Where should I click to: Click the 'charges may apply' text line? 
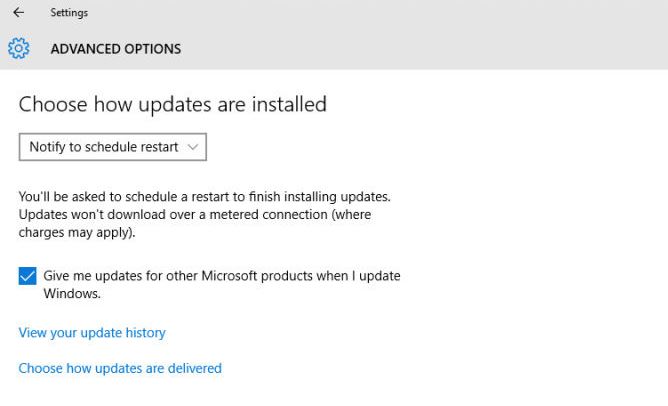pos(76,232)
